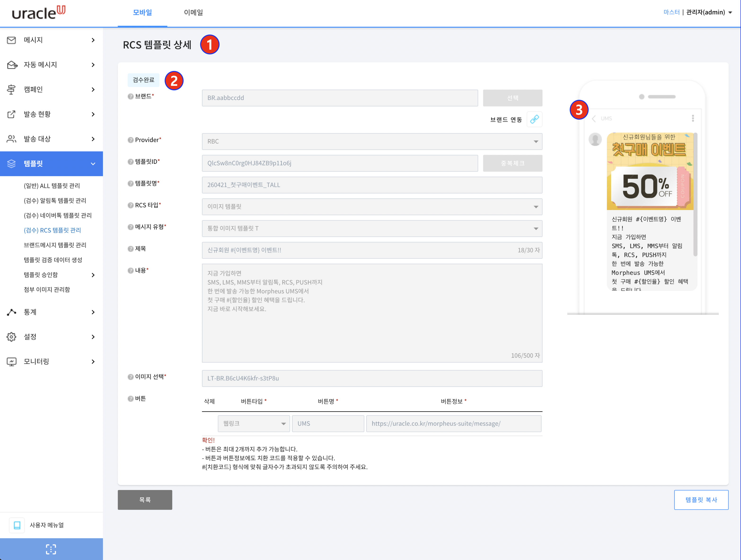Open 첨부 이미지 관리함 menu
The width and height of the screenshot is (741, 560).
point(47,290)
